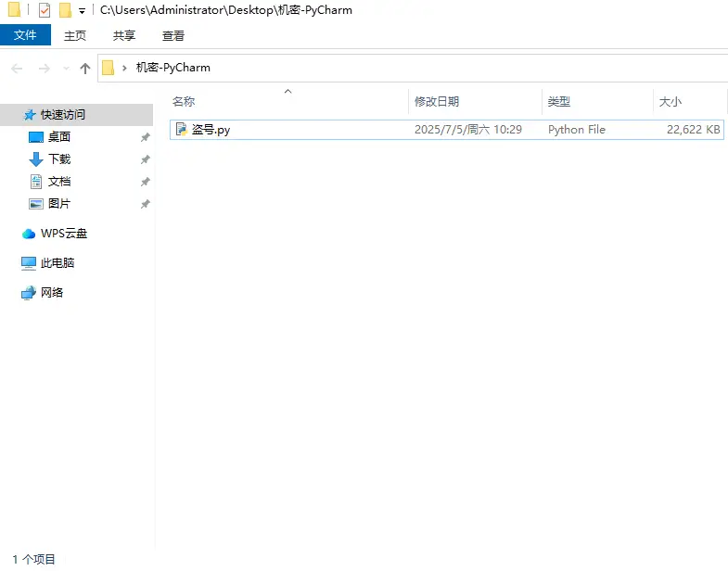Screen dimensions: 728x571
Task: Select 机密-PyCharm in the address bar
Action: click(x=173, y=68)
